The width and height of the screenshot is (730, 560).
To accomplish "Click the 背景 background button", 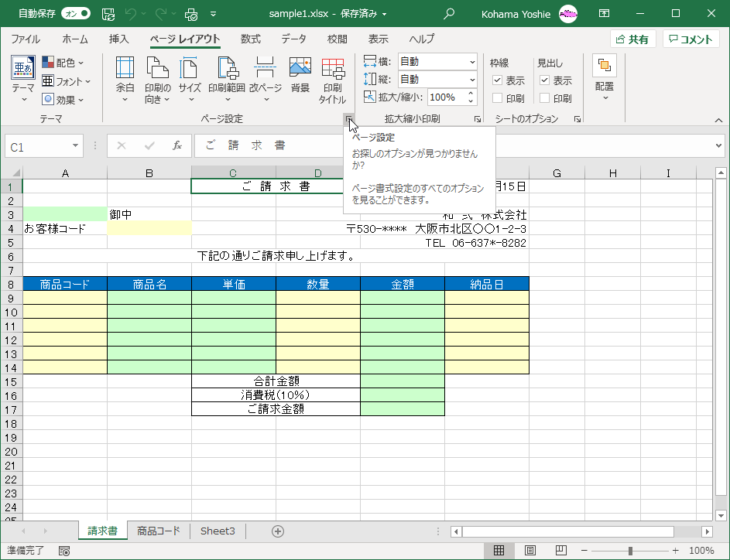I will 300,75.
